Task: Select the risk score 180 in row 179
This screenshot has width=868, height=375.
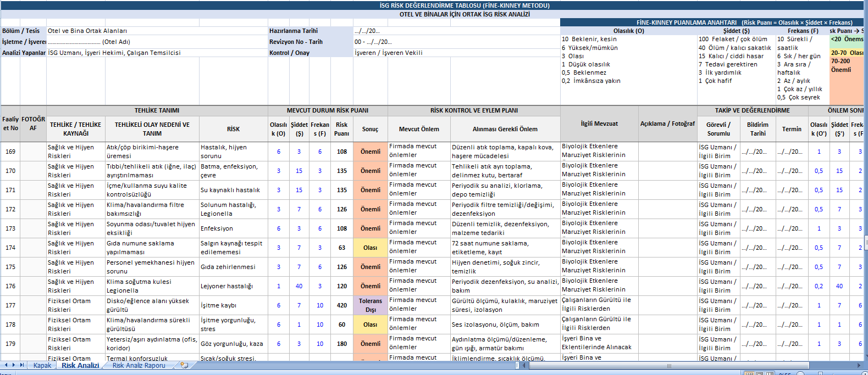Action: (x=341, y=344)
